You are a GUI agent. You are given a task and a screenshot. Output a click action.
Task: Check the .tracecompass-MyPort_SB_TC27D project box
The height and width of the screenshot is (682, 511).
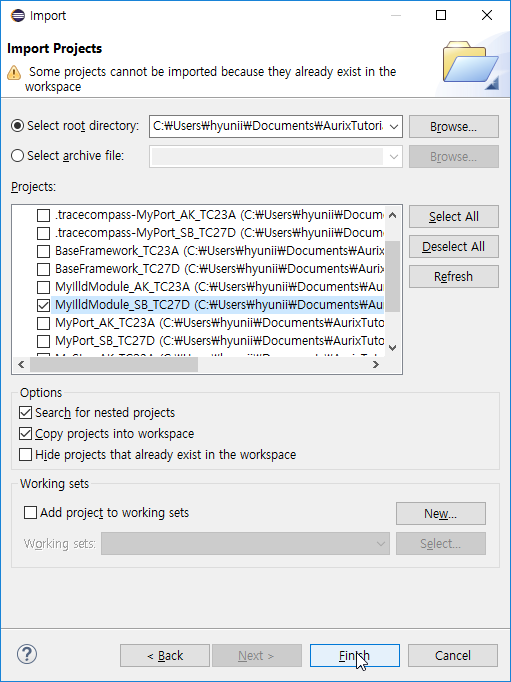pyautogui.click(x=43, y=233)
